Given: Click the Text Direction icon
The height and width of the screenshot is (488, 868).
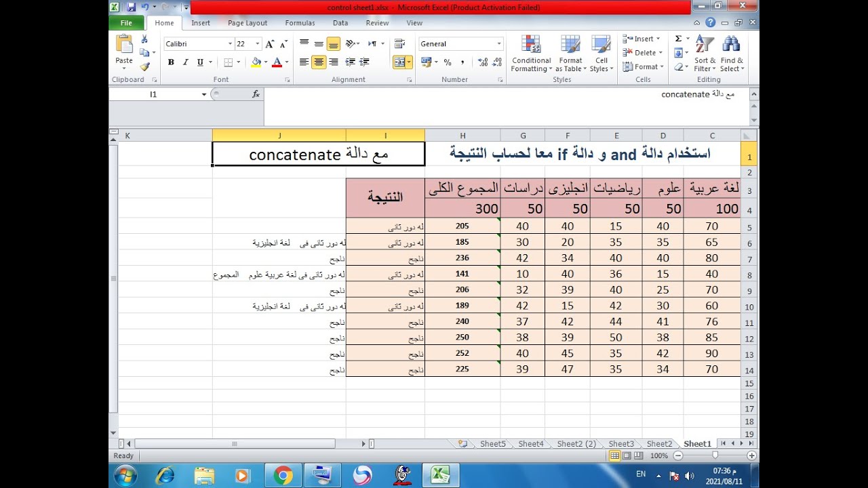Looking at the screenshot, I should [372, 44].
